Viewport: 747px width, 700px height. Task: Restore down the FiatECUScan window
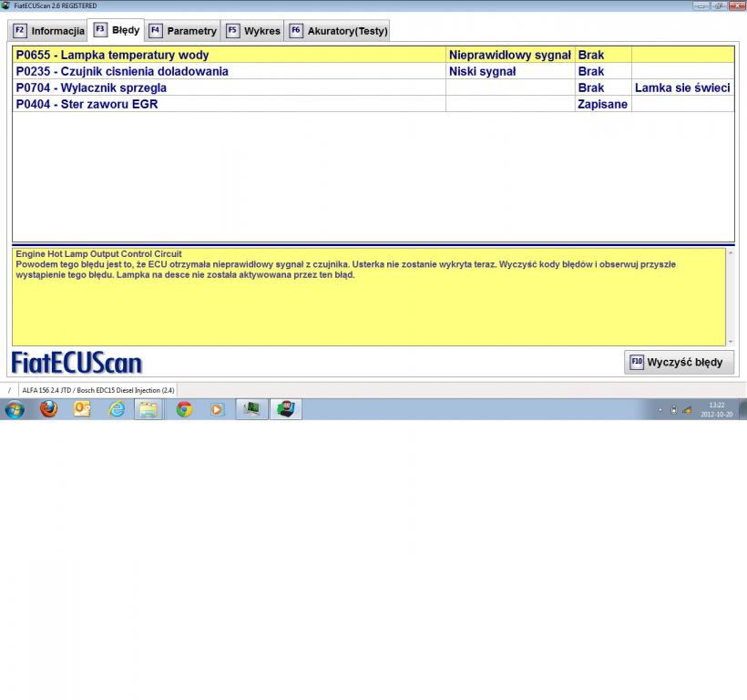point(719,5)
